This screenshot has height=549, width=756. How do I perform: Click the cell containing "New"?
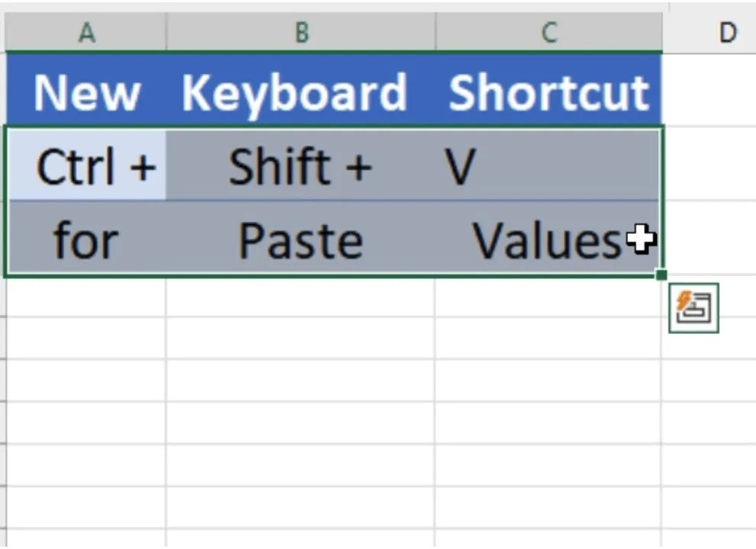(x=86, y=90)
